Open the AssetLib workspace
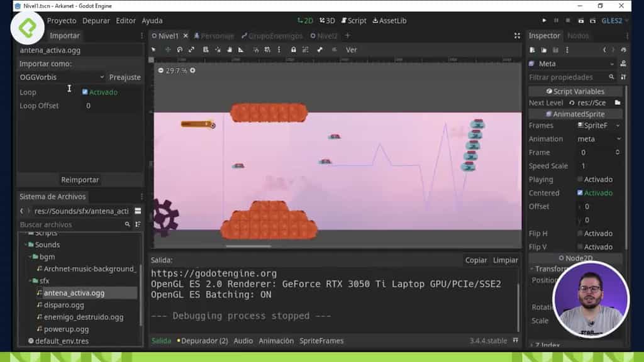The height and width of the screenshot is (362, 644). (x=389, y=21)
